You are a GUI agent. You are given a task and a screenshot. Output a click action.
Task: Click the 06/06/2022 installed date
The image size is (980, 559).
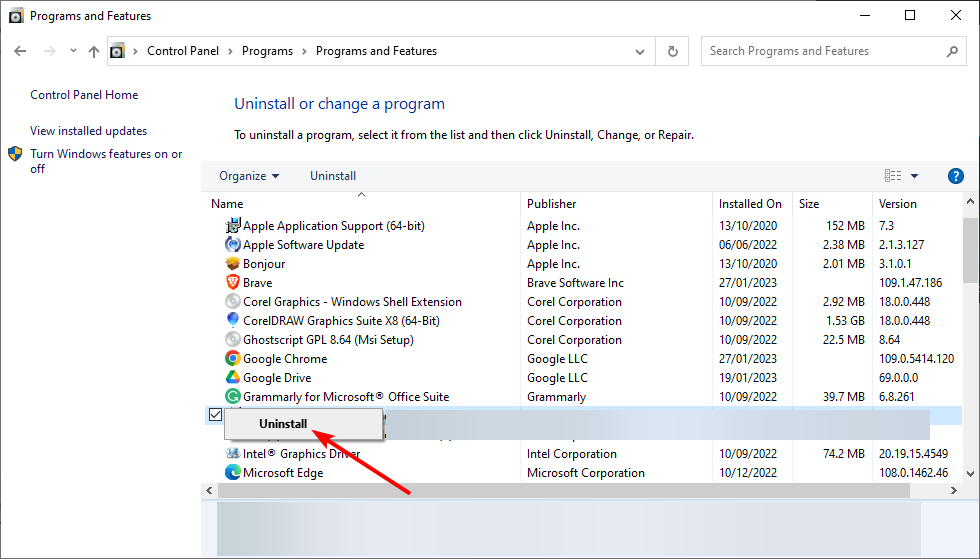click(x=748, y=244)
